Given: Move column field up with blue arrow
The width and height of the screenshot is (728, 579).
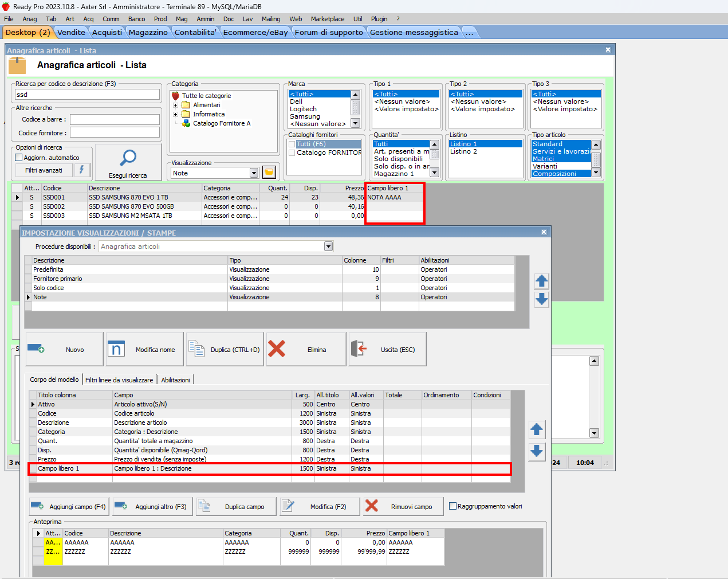Looking at the screenshot, I should [537, 429].
